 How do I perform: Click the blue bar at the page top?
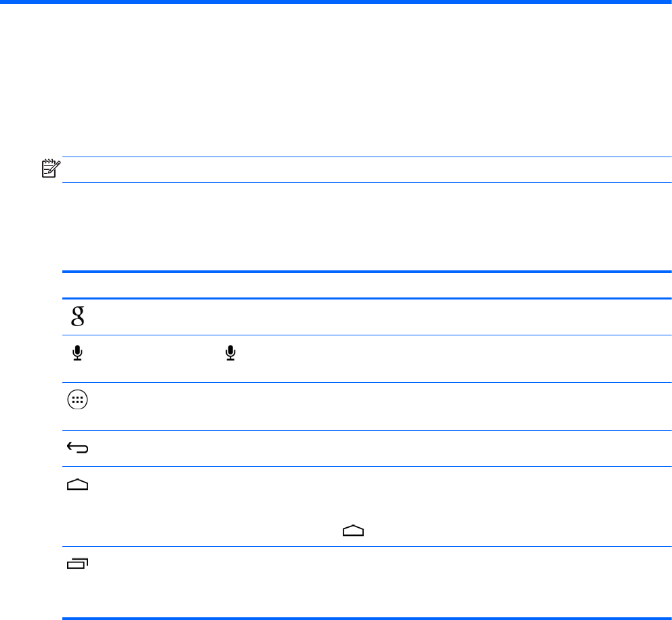[x=336, y=2]
